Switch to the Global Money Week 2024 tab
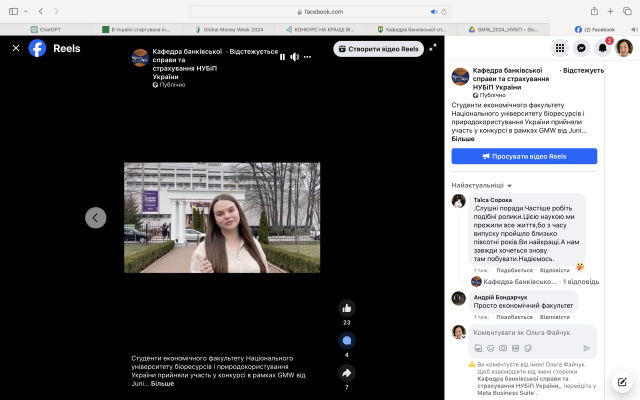Viewport: 640px width, 400px height. 229,29
